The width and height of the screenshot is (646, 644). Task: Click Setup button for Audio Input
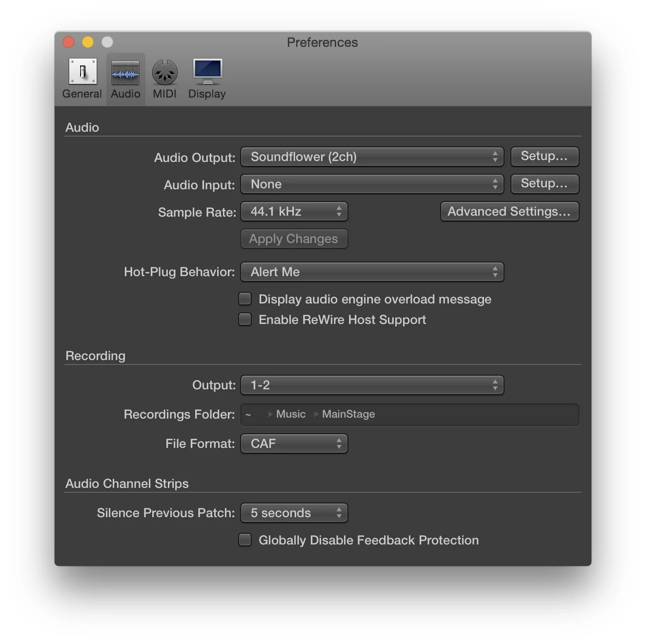pyautogui.click(x=545, y=184)
